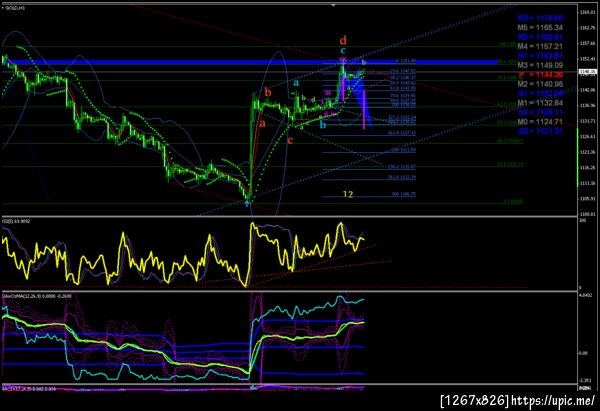
Task: Click the orange wave label c at pullback low
Action: pyautogui.click(x=290, y=140)
